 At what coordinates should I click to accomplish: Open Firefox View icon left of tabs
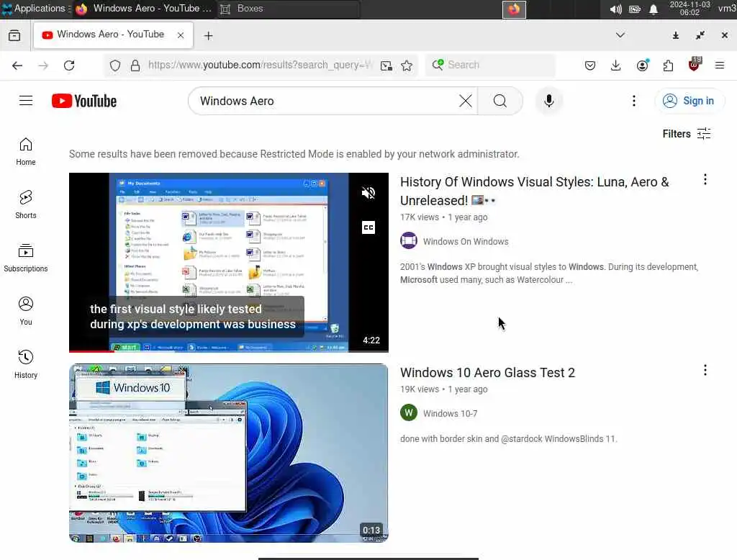(x=14, y=35)
